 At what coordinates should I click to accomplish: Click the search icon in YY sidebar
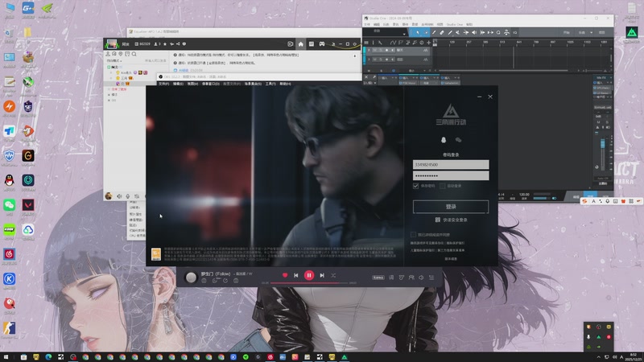pos(134,54)
